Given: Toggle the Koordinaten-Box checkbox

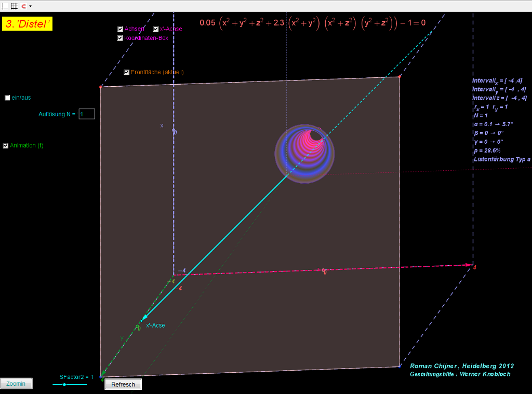Looking at the screenshot, I should click(121, 38).
